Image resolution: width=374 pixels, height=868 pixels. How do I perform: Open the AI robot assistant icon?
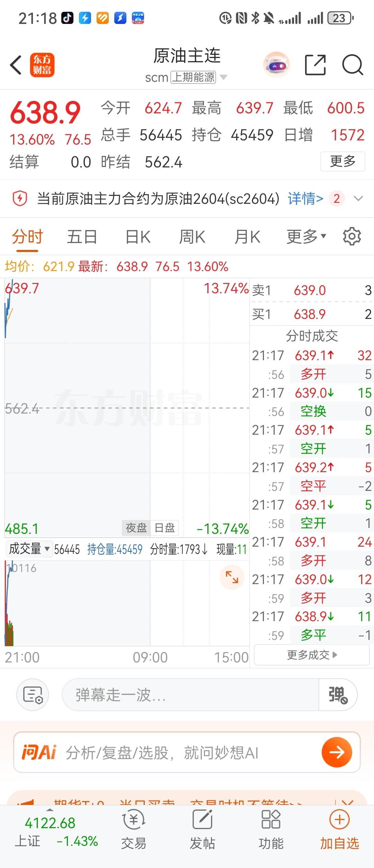[x=276, y=65]
